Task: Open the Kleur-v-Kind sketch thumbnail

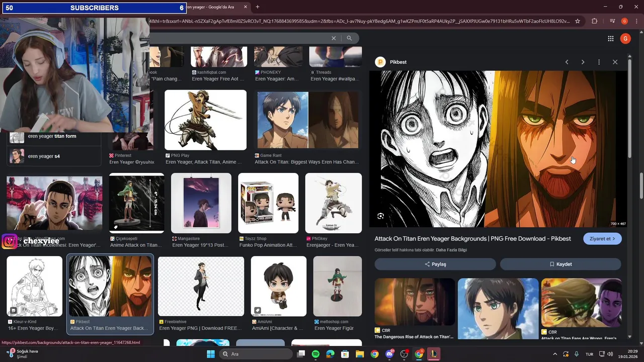Action: [34, 287]
